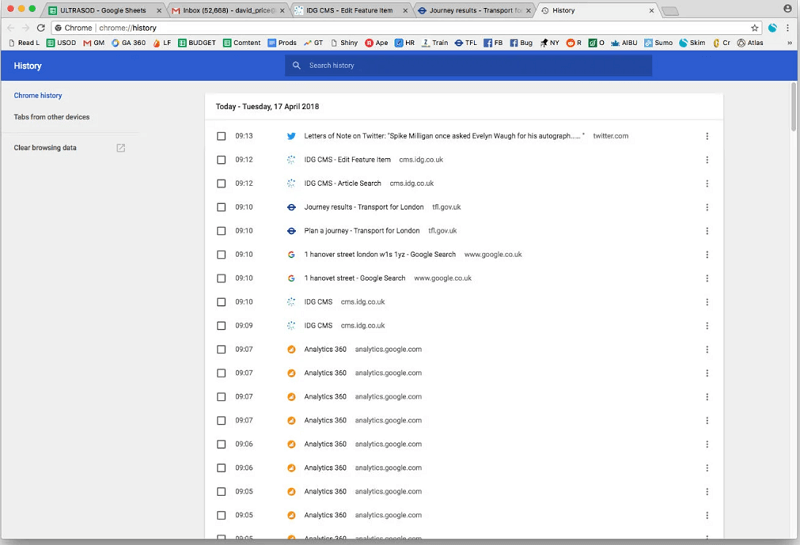
Task: Open more actions menu for Plan a journey entry
Action: [x=707, y=231]
